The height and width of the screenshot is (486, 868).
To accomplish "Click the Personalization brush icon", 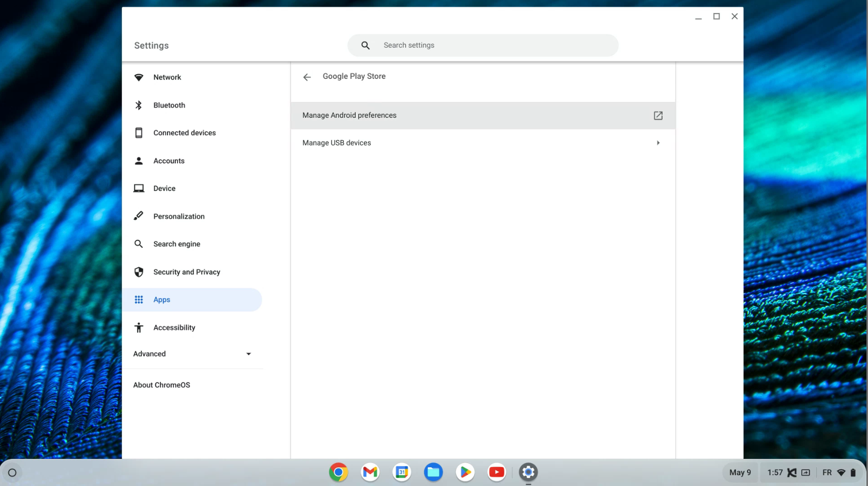I will [x=139, y=216].
